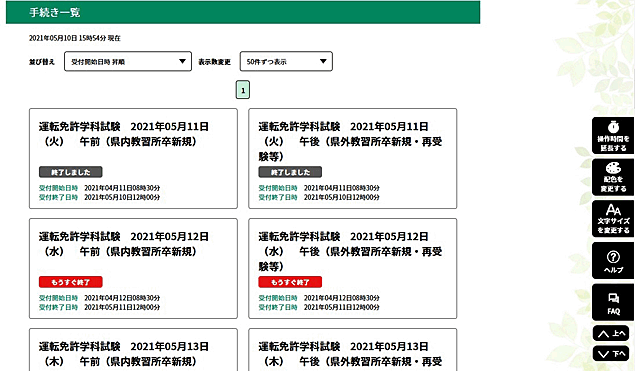Click 受付終了日時 2021年05月11日12時00分 on 05月12日 午前 card

click(x=99, y=307)
